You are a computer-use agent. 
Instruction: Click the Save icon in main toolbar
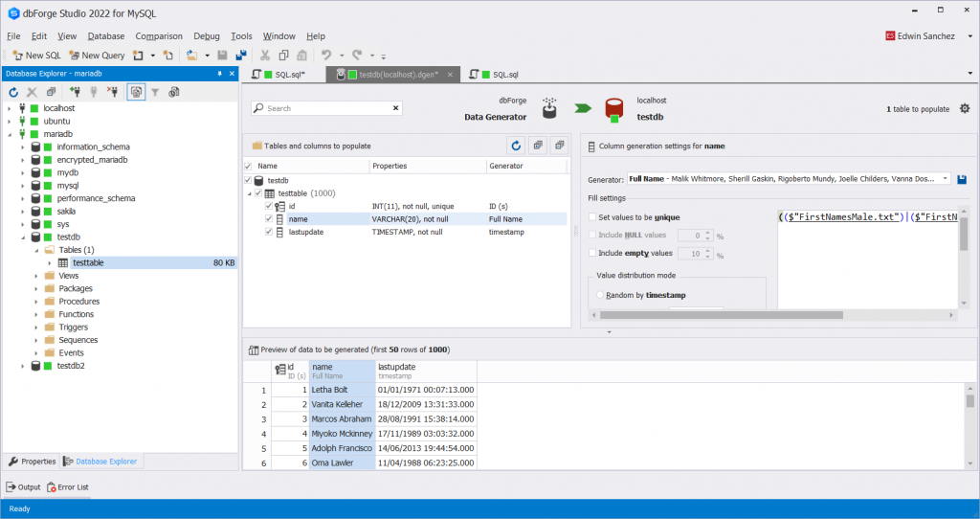coord(222,55)
